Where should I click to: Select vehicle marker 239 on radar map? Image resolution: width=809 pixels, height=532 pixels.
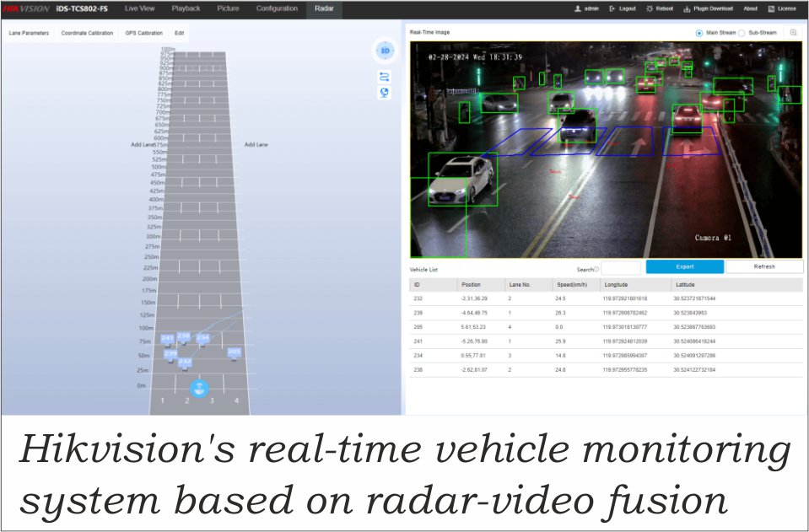(170, 354)
